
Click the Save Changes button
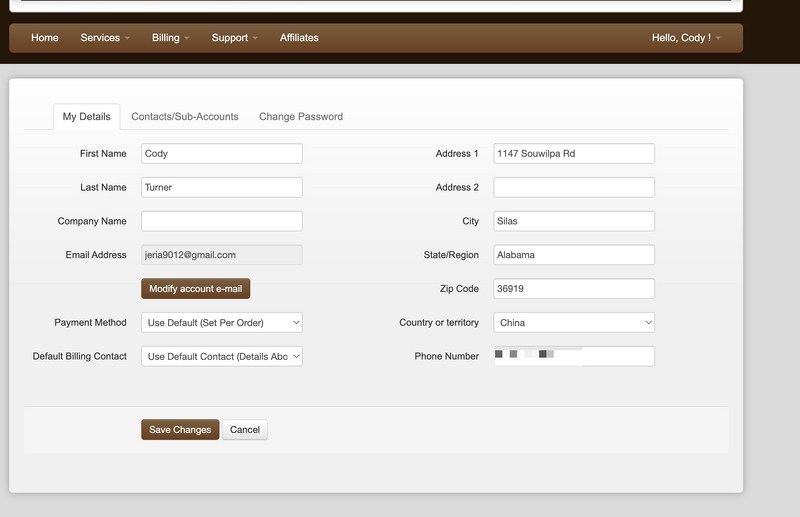click(x=180, y=430)
